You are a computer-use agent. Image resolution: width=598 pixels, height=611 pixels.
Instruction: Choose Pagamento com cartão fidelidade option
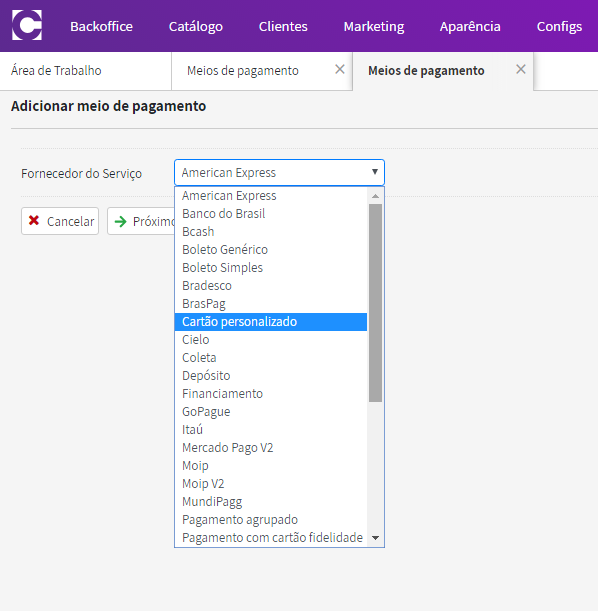271,538
